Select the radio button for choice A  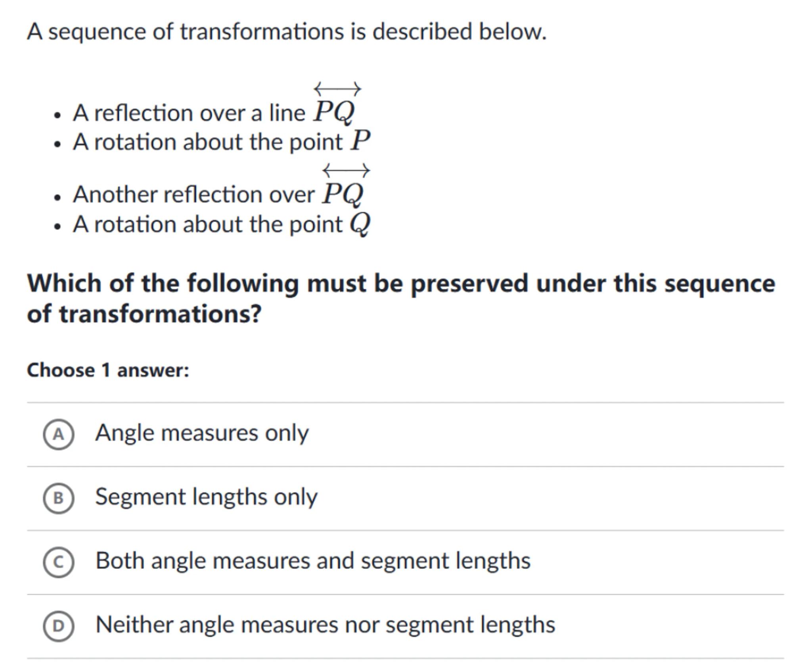click(58, 434)
